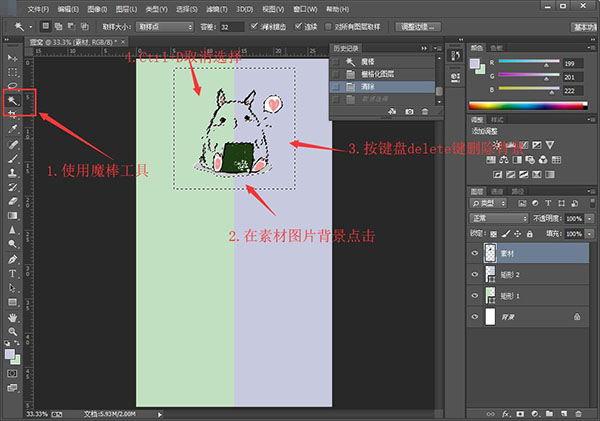Open Color panel flyout menu
The image size is (600, 421).
click(x=591, y=47)
